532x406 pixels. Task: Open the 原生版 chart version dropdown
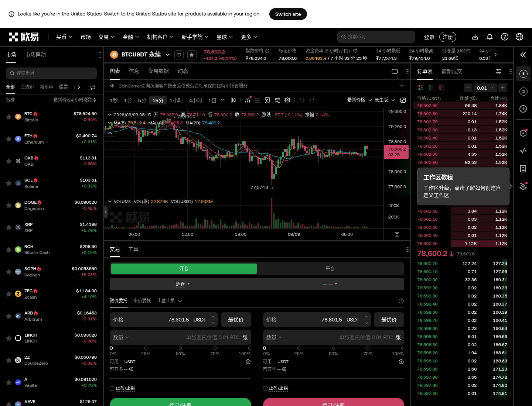coord(385,100)
